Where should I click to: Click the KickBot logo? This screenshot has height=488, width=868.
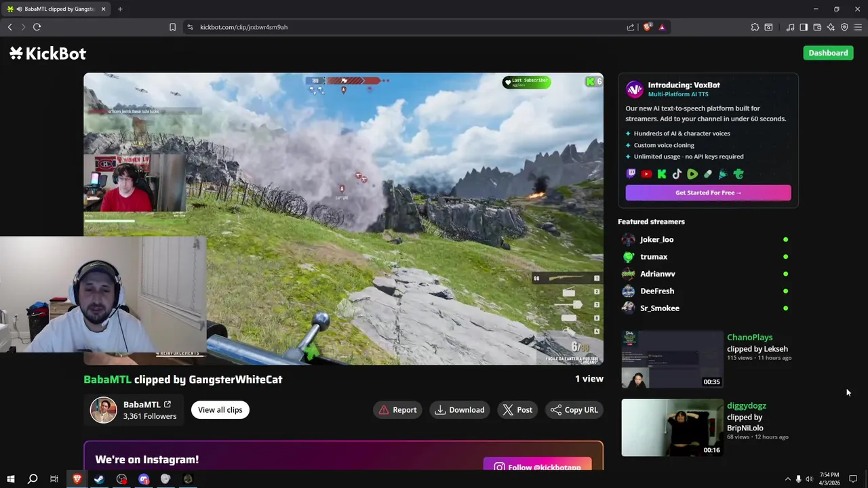[x=47, y=54]
